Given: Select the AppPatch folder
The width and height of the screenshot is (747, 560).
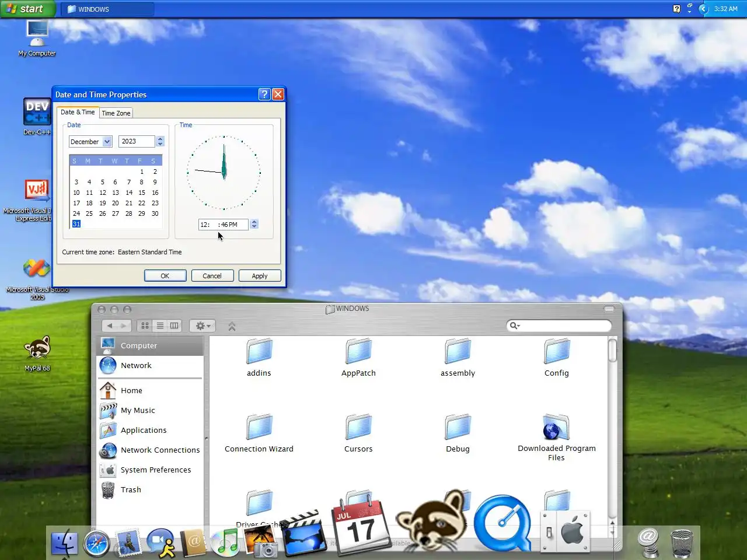Looking at the screenshot, I should pos(358,358).
